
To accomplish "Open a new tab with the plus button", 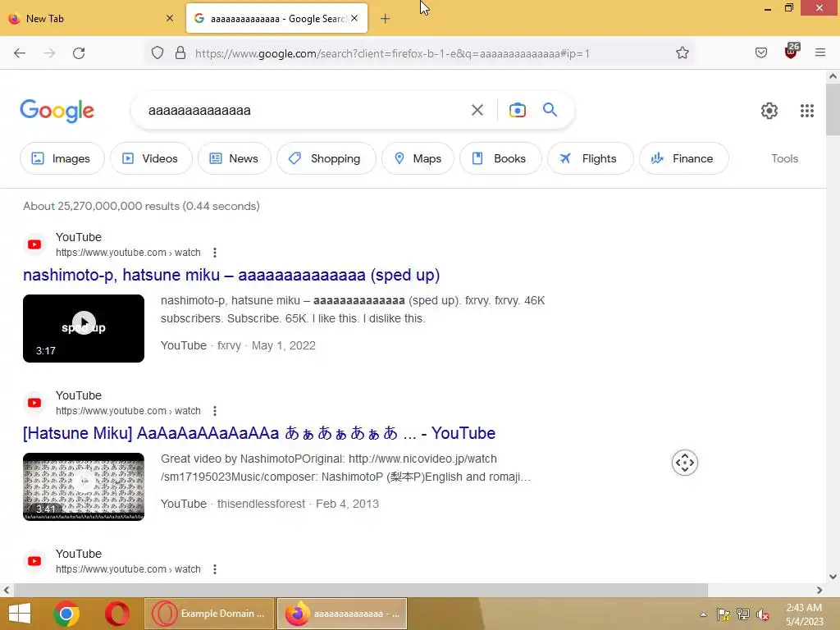I will (385, 19).
